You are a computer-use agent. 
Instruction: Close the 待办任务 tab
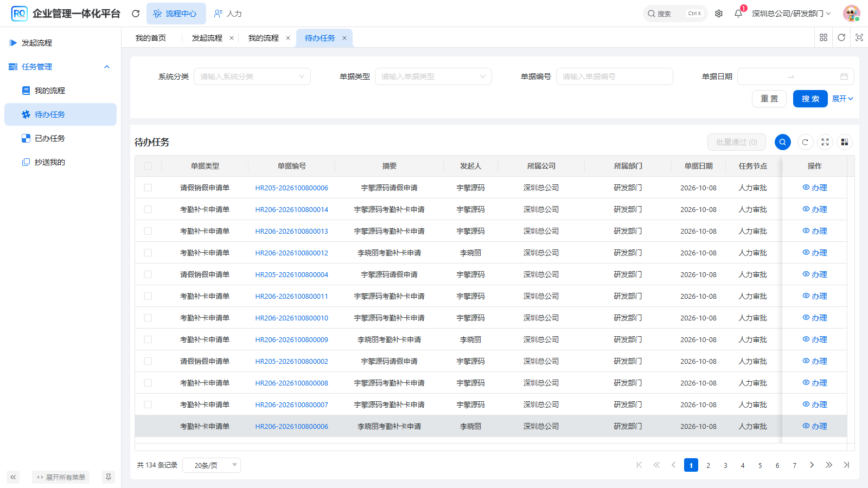click(344, 38)
